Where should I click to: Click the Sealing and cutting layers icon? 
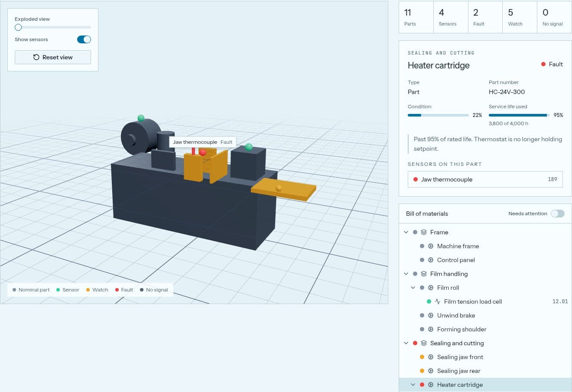tap(424, 343)
